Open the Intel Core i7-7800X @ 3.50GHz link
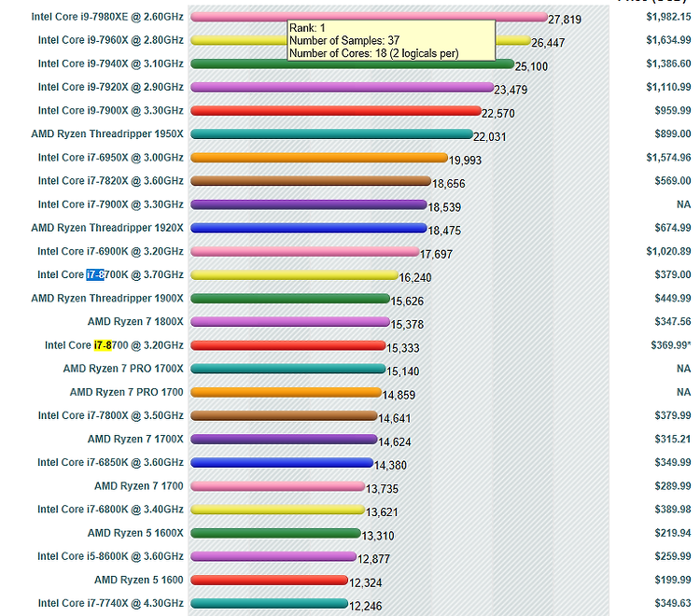The height and width of the screenshot is (616, 700). tap(111, 415)
